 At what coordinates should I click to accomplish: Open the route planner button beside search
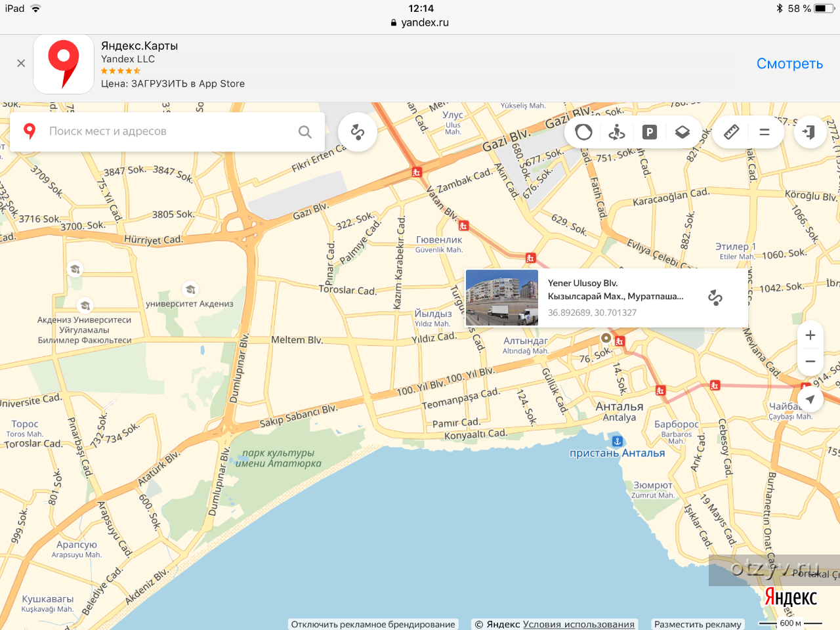tap(358, 132)
